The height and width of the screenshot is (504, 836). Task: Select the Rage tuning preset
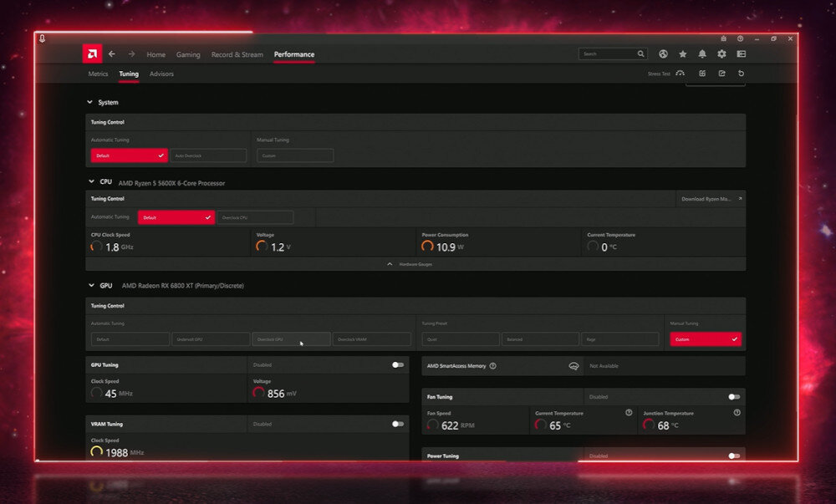coord(620,339)
